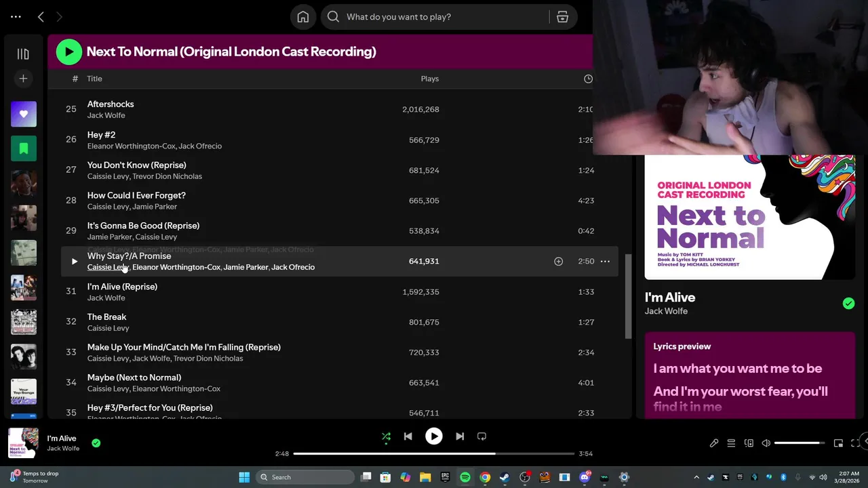Screen dimensions: 868x488
Task: Open Epic Games Launcher from the taskbar
Action: point(446,477)
